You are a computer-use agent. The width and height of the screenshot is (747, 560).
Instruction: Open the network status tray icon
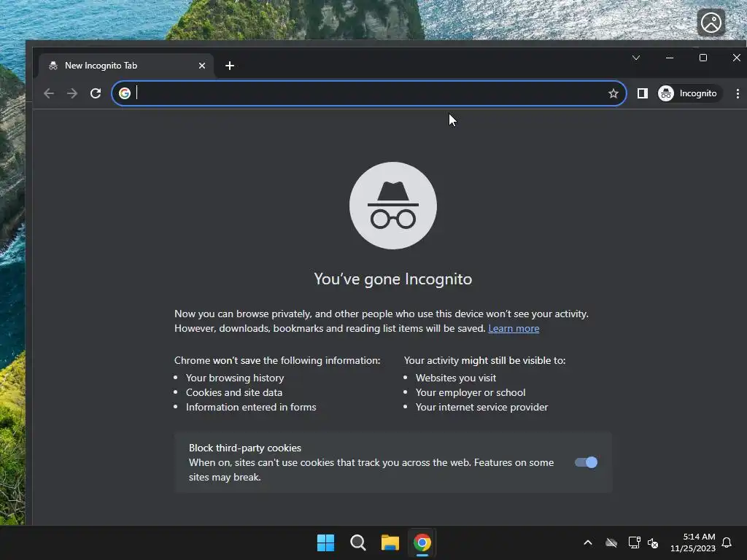[x=634, y=542]
